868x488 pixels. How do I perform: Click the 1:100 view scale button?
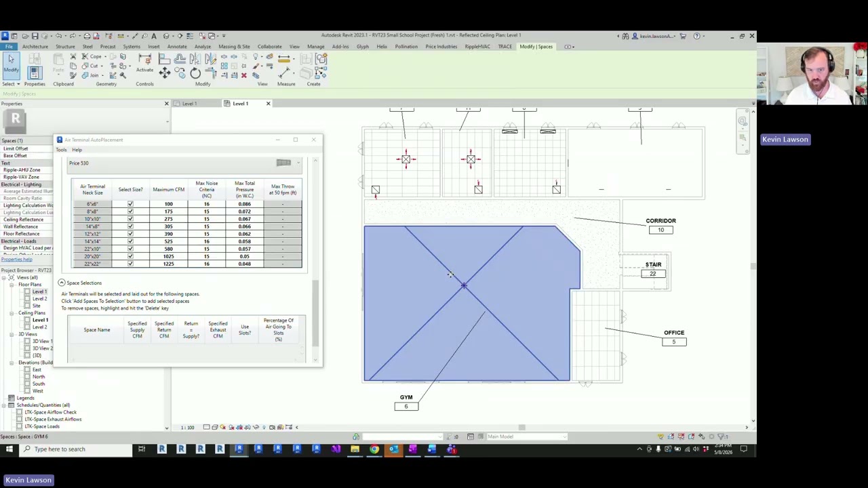[187, 428]
